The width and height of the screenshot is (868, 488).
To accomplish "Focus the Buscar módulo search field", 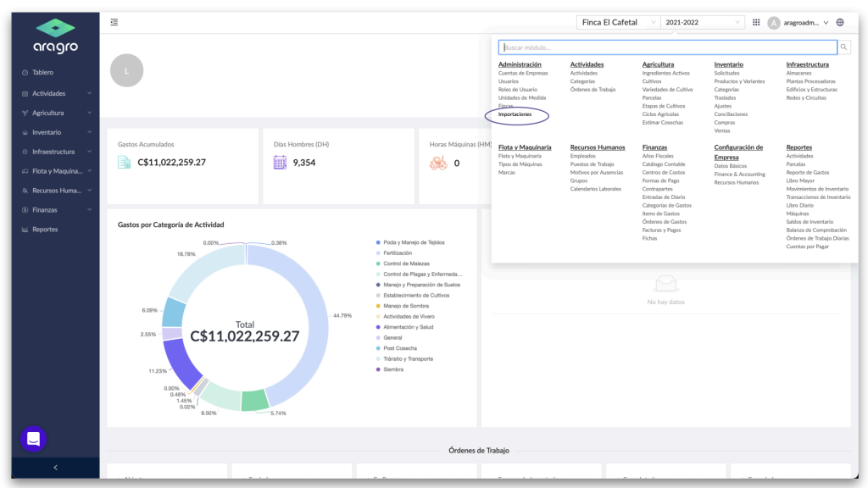I will click(x=668, y=47).
